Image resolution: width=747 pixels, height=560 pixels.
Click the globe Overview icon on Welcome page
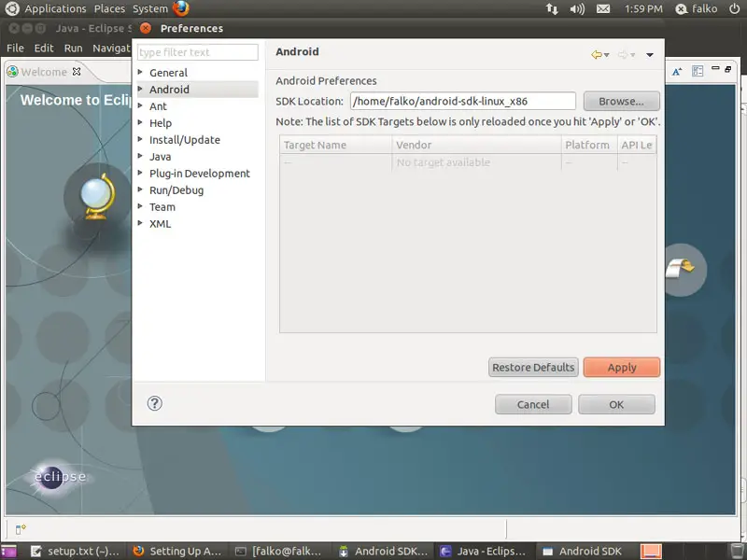pyautogui.click(x=97, y=197)
